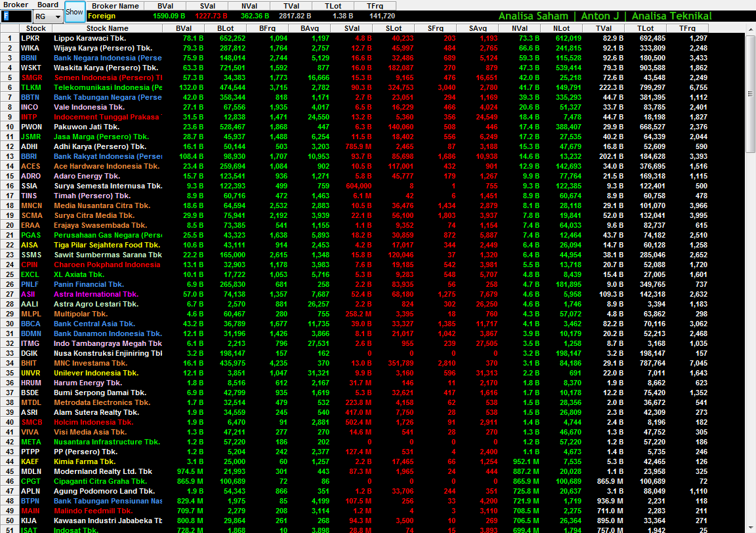
Task: Select the ASII stock code
Action: (28, 294)
